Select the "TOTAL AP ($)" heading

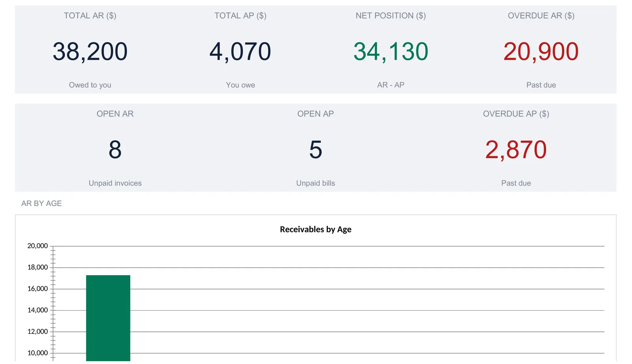[x=241, y=16]
